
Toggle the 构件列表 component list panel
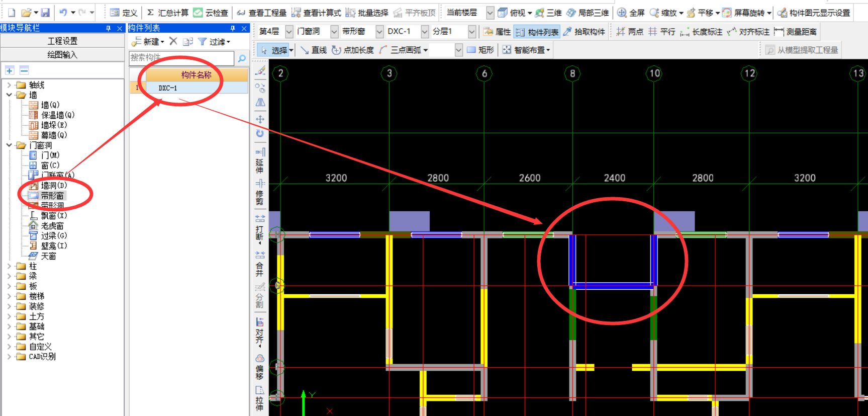537,32
